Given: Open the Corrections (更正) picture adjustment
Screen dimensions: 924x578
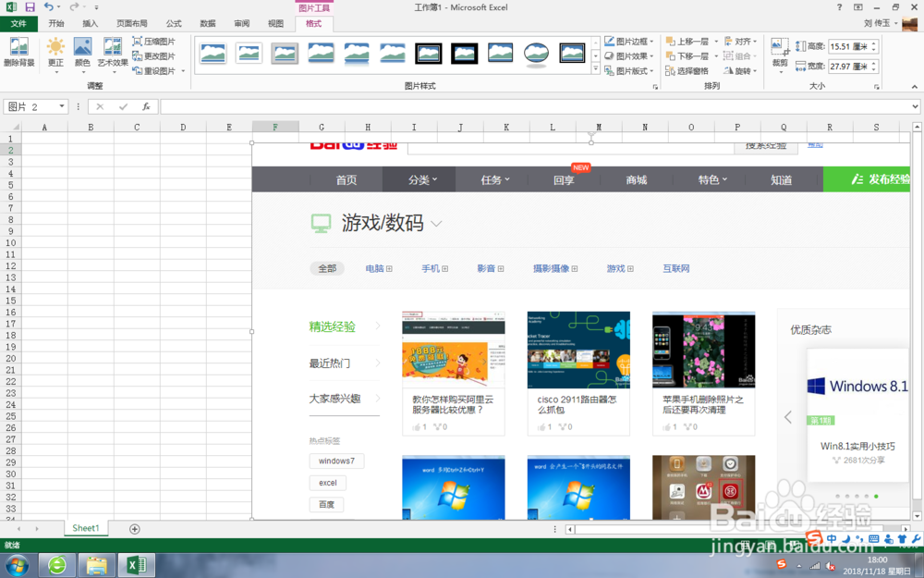Looking at the screenshot, I should tap(56, 55).
